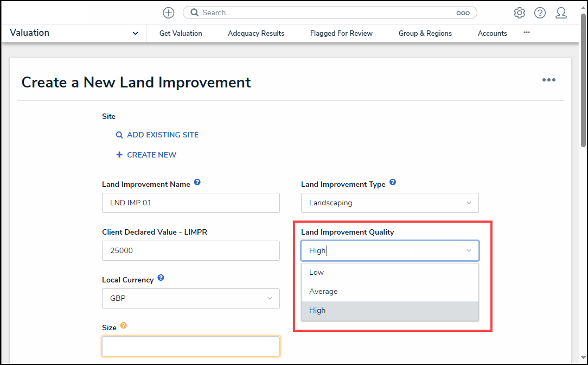
Task: Click the plus icon beside Create New
Action: 119,155
